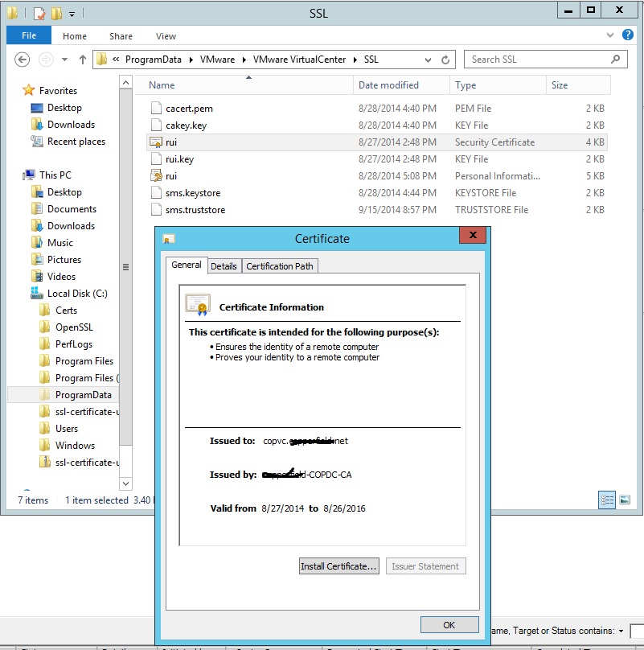
Task: Click the Up arrow to go to parent folder
Action: pyautogui.click(x=84, y=60)
